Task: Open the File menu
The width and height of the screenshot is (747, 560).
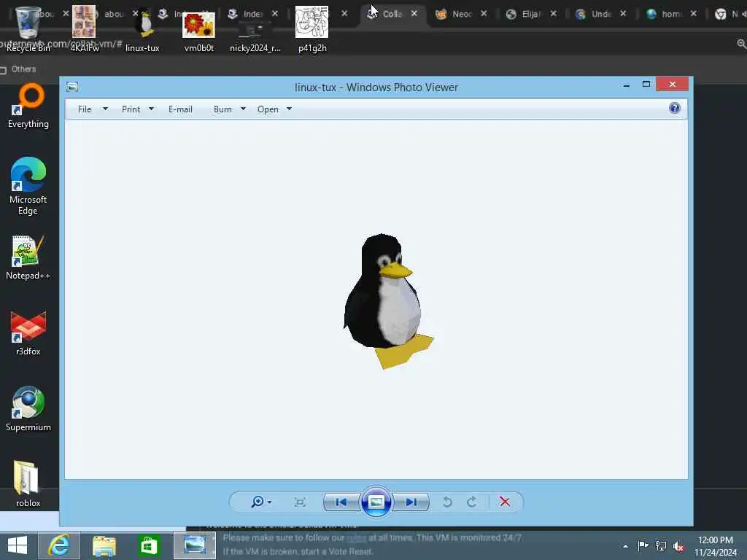Action: [85, 109]
